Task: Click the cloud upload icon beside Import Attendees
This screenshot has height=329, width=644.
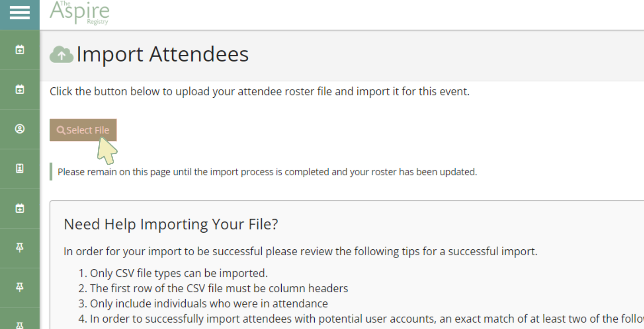Action: click(61, 55)
